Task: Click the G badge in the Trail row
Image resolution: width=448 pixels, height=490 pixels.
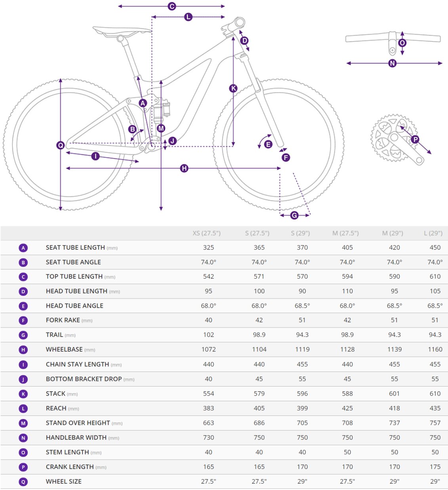Action: [x=23, y=335]
